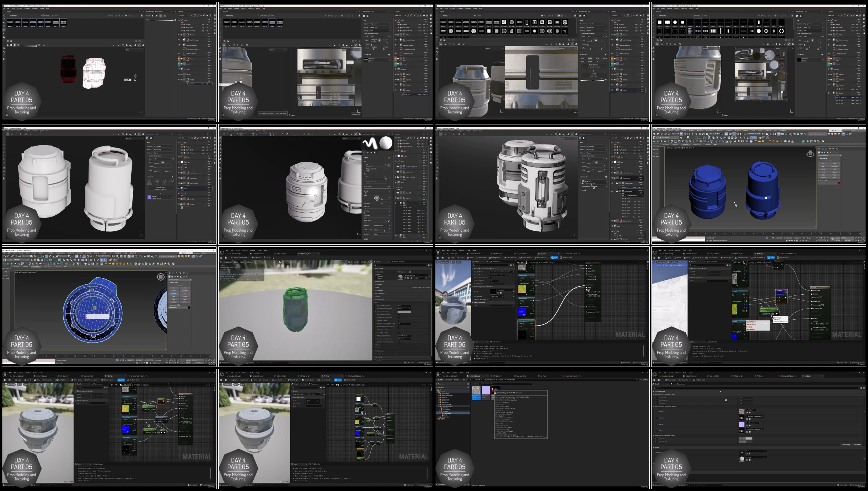
Task: Open the Alignment dropdown in Painter brush properties
Action: pyautogui.click(x=382, y=226)
